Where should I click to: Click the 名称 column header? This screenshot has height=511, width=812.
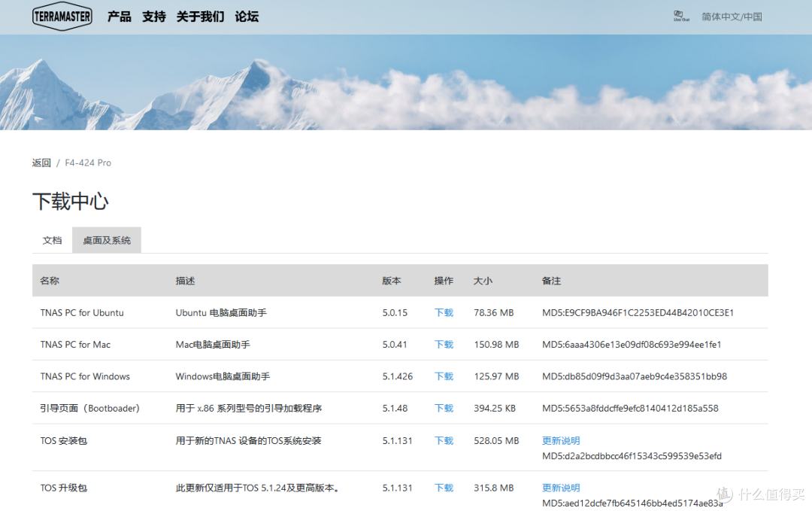click(50, 281)
